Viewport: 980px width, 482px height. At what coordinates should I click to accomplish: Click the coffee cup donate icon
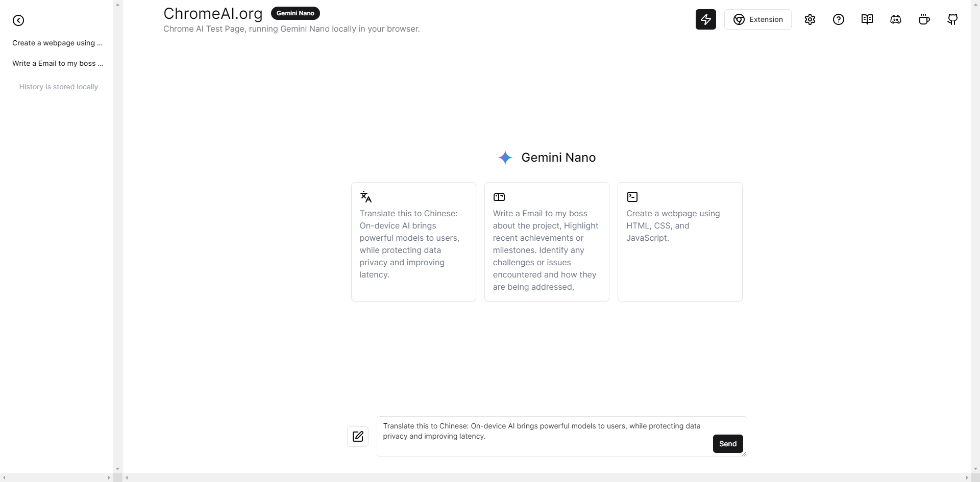click(924, 19)
